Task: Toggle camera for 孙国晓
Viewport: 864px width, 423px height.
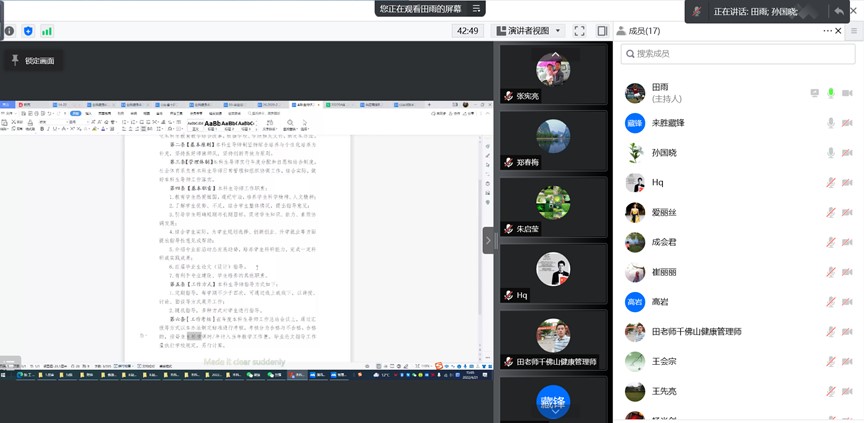Action: [x=847, y=153]
